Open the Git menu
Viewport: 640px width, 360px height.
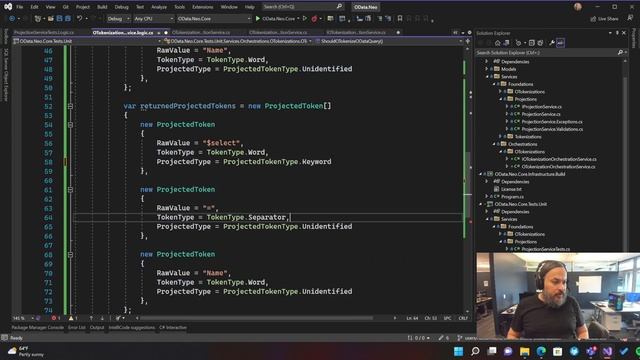click(x=66, y=7)
